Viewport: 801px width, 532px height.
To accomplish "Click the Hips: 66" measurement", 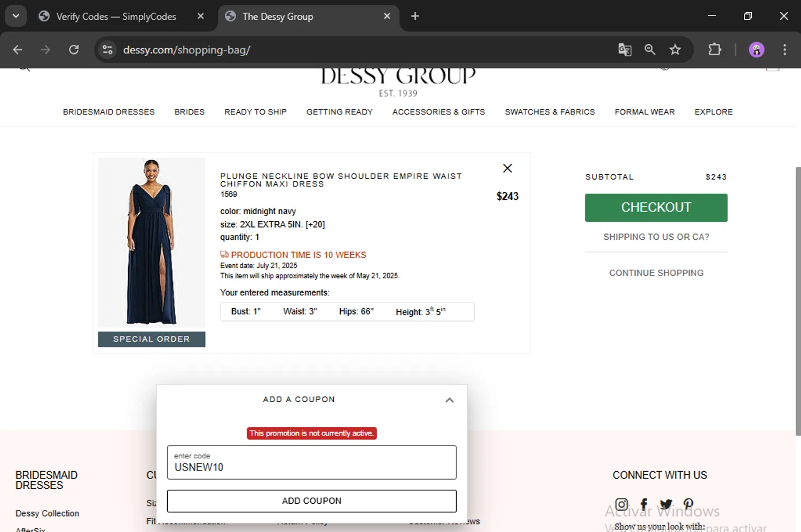I will tap(356, 311).
